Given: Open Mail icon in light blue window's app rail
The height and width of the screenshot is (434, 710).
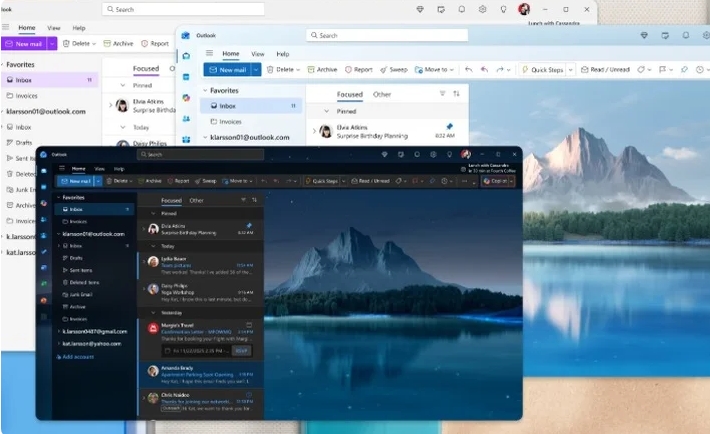Looking at the screenshot, I should pos(186,56).
